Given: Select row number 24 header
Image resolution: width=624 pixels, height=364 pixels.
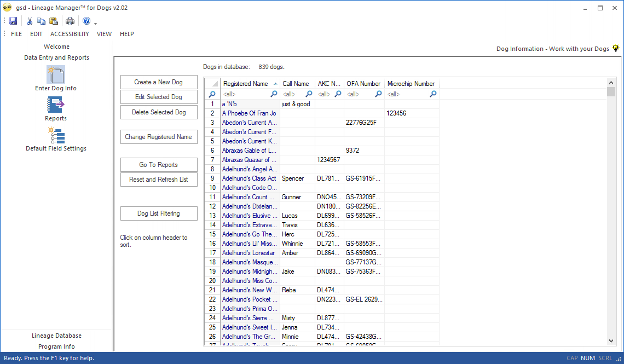Looking at the screenshot, I should pos(212,318).
